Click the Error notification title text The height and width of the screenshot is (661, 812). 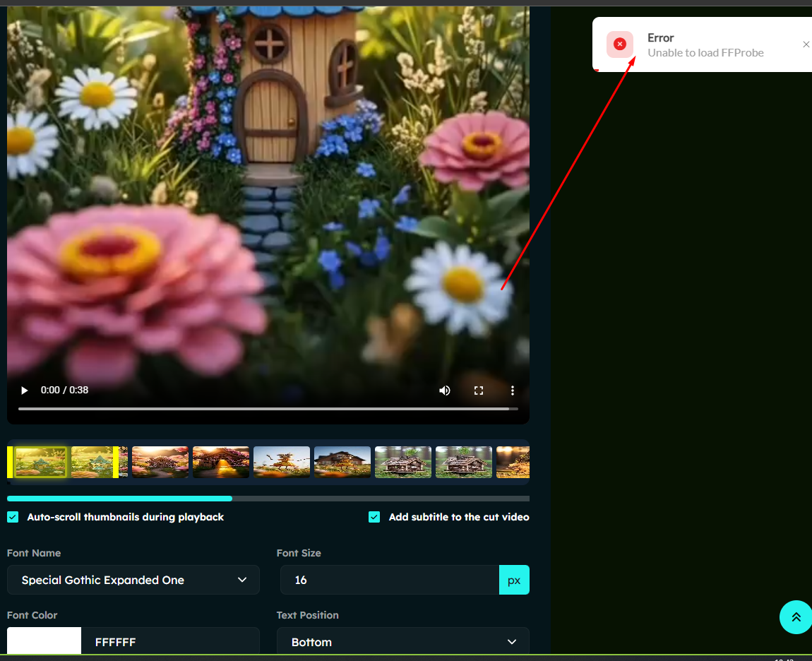coord(660,38)
